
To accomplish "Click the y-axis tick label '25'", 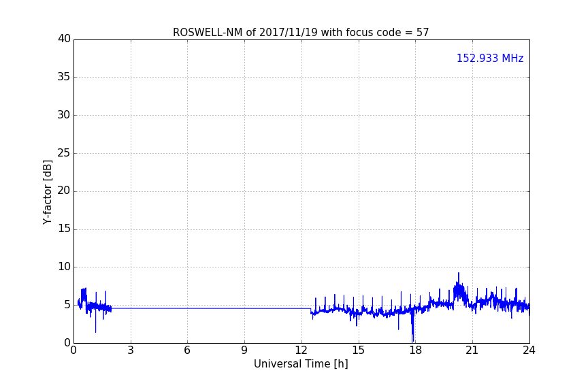I will pos(64,153).
